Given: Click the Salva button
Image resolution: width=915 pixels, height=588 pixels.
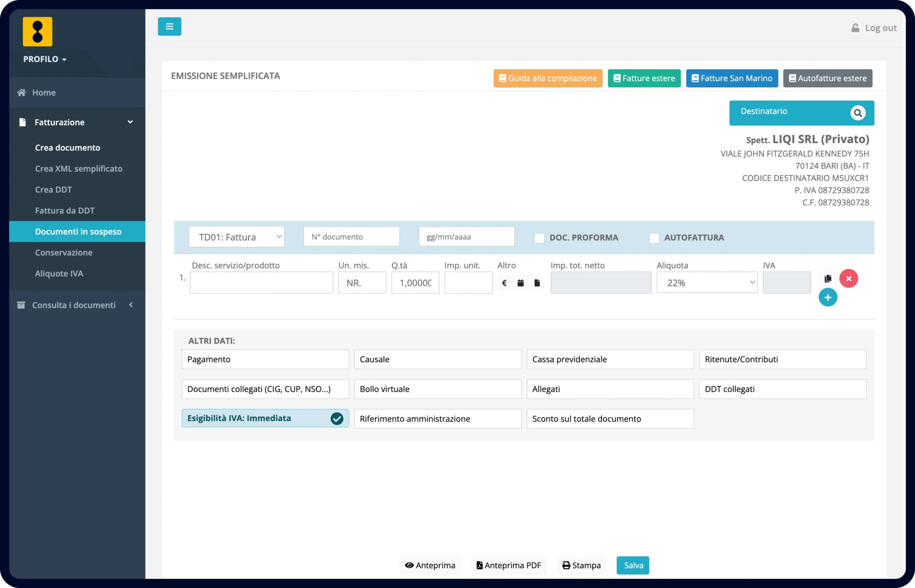Looking at the screenshot, I should click(633, 565).
